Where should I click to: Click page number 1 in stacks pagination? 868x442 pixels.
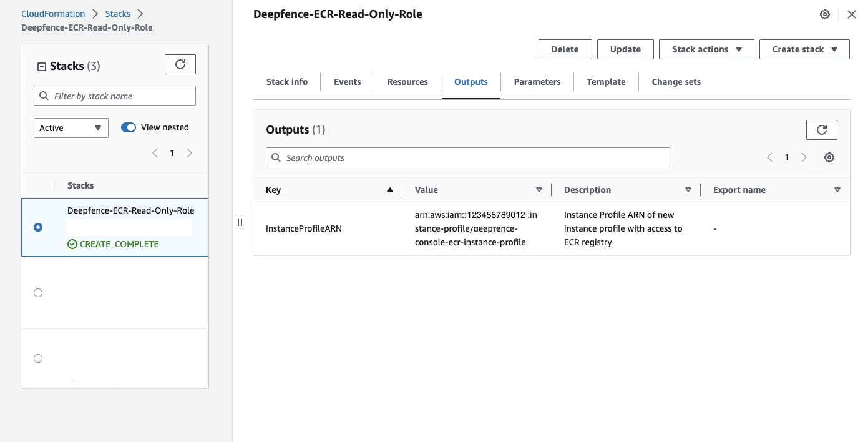(172, 153)
